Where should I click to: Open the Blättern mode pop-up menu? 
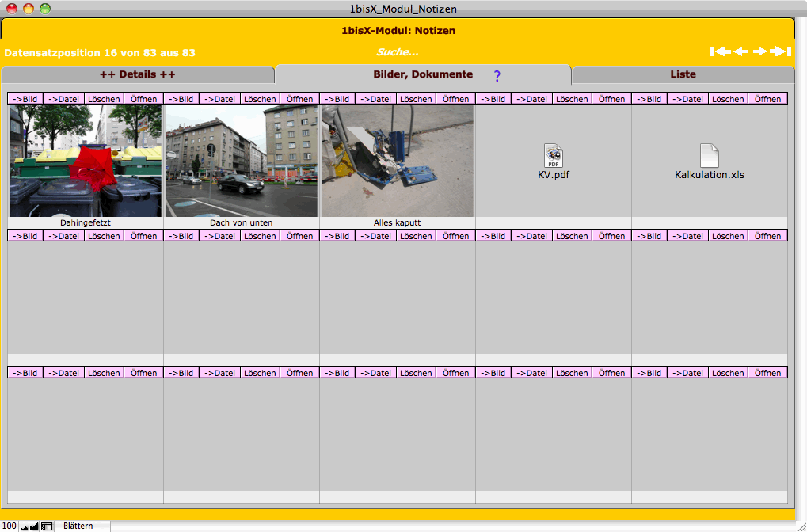78,526
